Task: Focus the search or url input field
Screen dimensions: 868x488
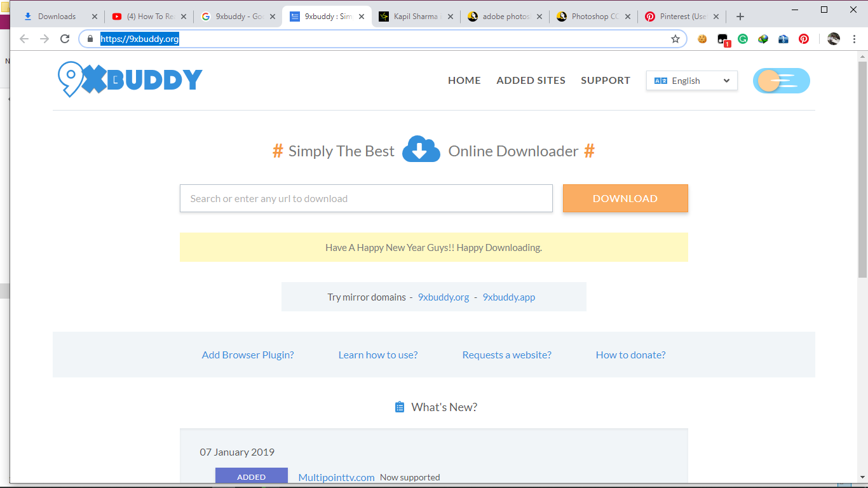Action: point(366,198)
